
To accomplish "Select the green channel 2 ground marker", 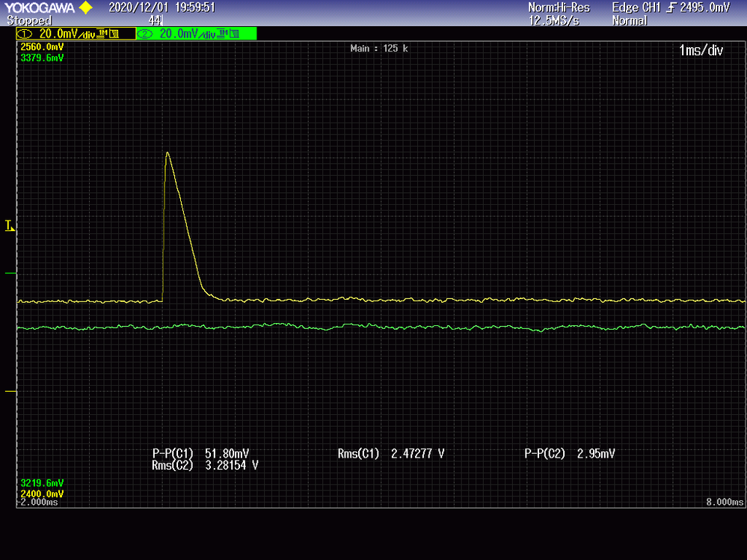I will (x=10, y=274).
